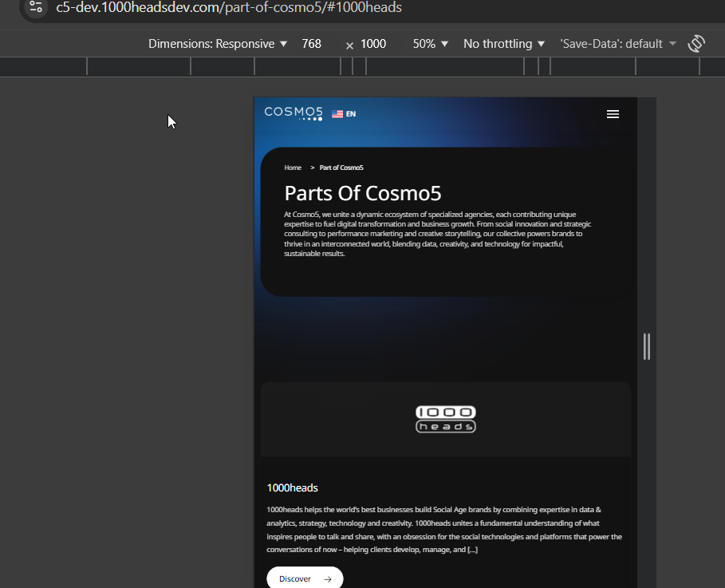Click the 1000heads card title
This screenshot has height=588, width=725.
click(x=292, y=488)
